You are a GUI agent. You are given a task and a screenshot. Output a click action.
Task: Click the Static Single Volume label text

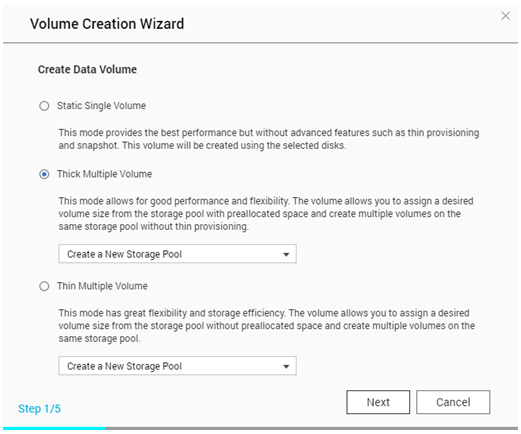pyautogui.click(x=101, y=106)
